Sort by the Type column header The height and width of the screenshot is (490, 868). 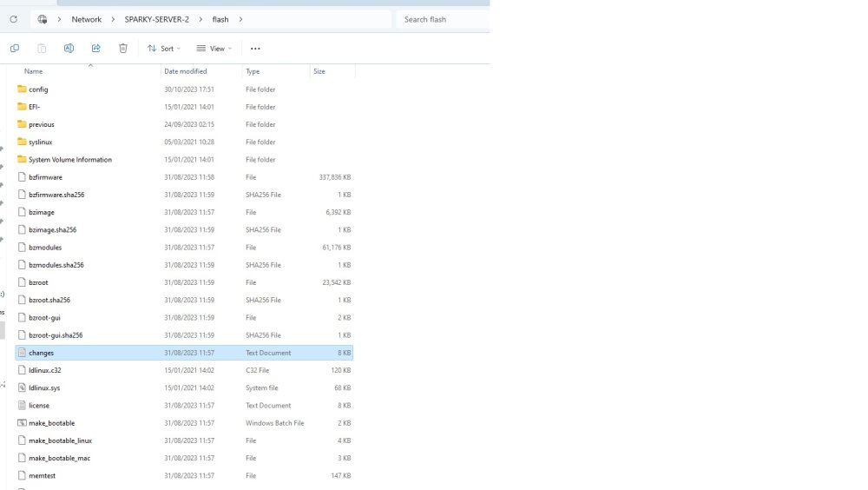pyautogui.click(x=253, y=71)
